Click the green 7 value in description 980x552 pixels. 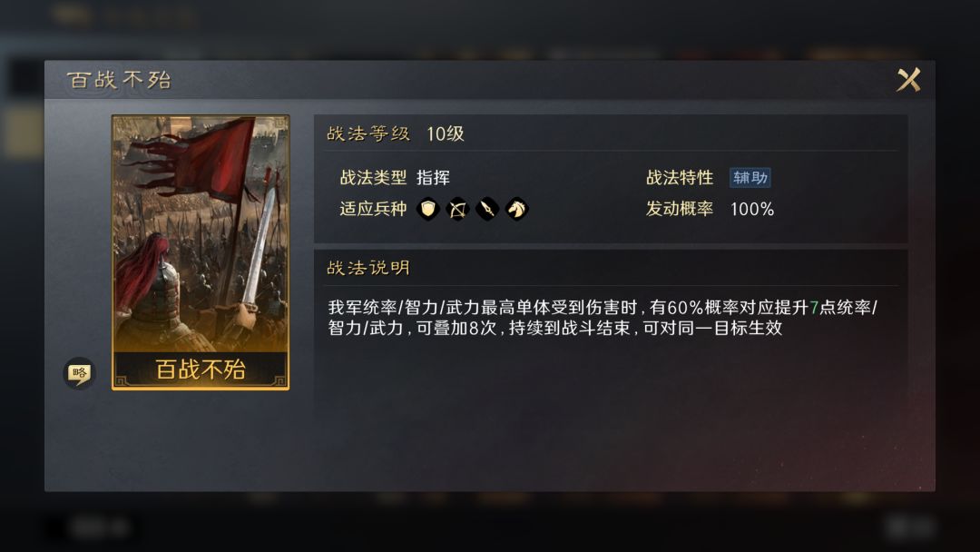(814, 308)
